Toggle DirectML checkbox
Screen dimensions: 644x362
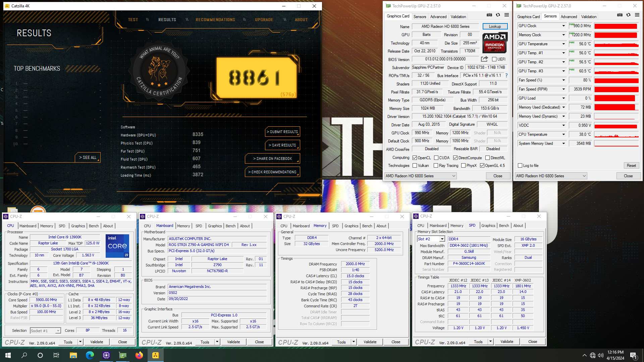(x=488, y=158)
